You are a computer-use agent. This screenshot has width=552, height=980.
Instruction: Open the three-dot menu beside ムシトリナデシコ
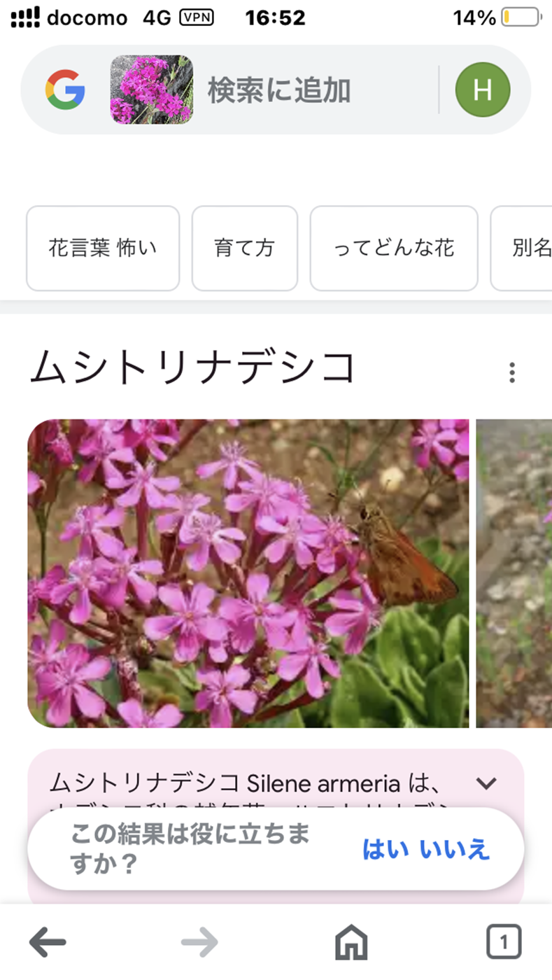point(512,372)
